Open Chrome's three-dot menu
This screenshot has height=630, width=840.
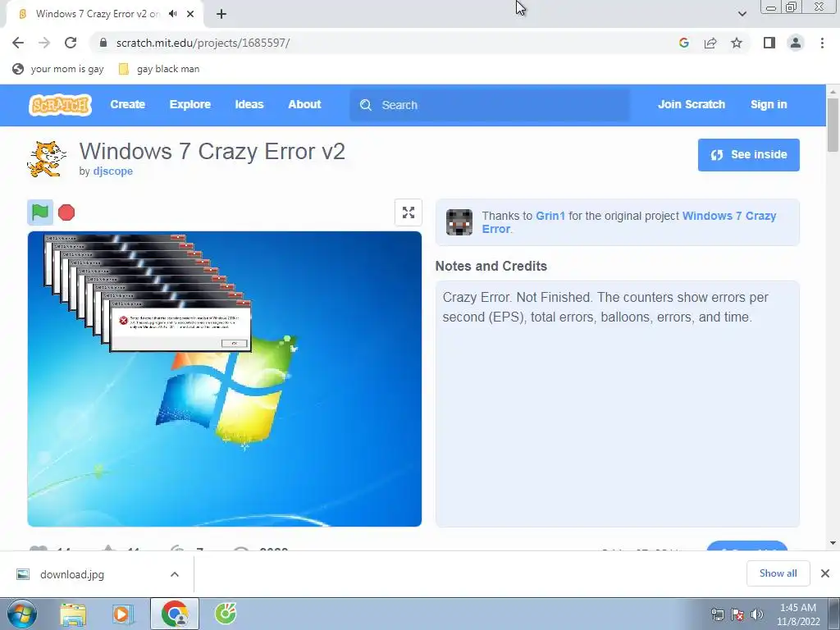click(822, 43)
